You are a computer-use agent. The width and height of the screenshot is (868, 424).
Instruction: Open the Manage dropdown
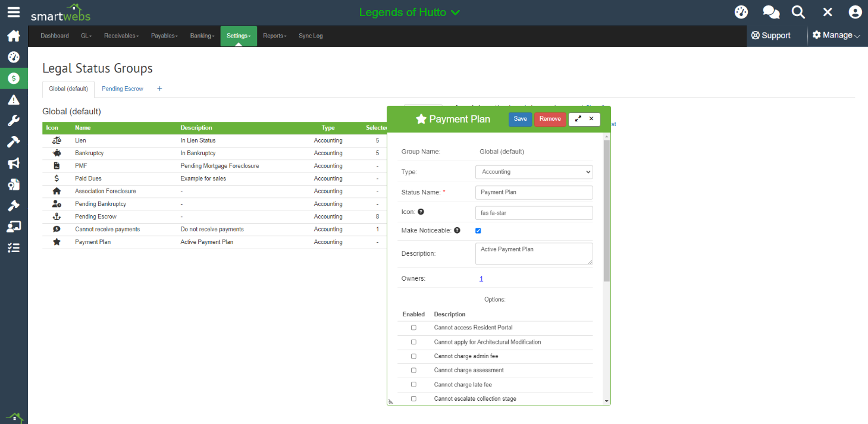pyautogui.click(x=836, y=36)
